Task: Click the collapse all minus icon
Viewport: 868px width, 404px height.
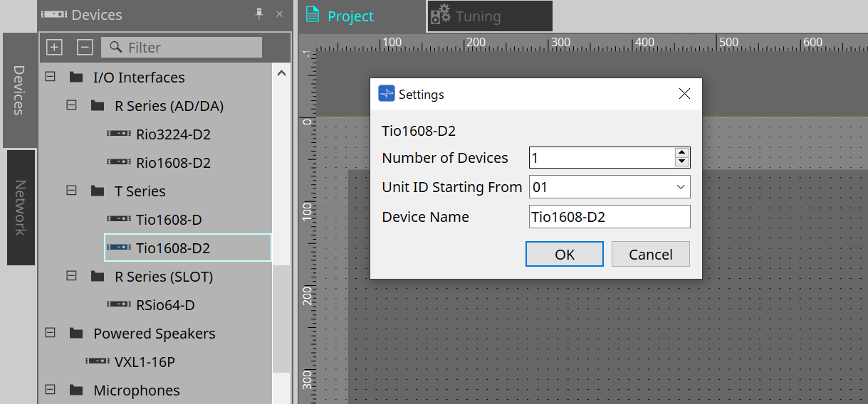Action: coord(85,48)
